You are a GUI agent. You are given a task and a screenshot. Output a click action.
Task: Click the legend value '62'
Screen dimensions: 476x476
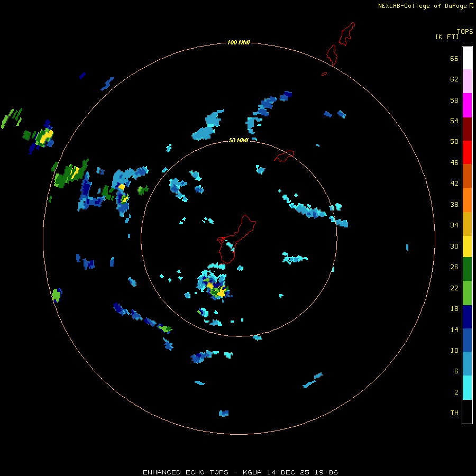pyautogui.click(x=454, y=79)
